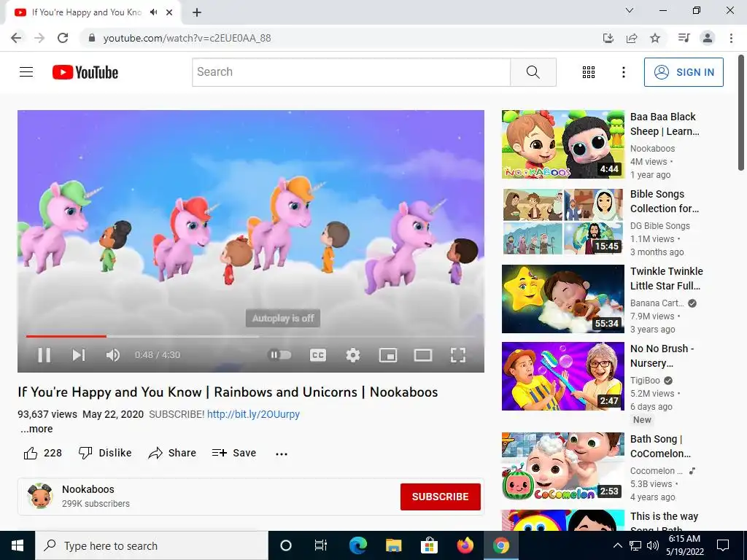Activate miniplayer mode icon

388,355
